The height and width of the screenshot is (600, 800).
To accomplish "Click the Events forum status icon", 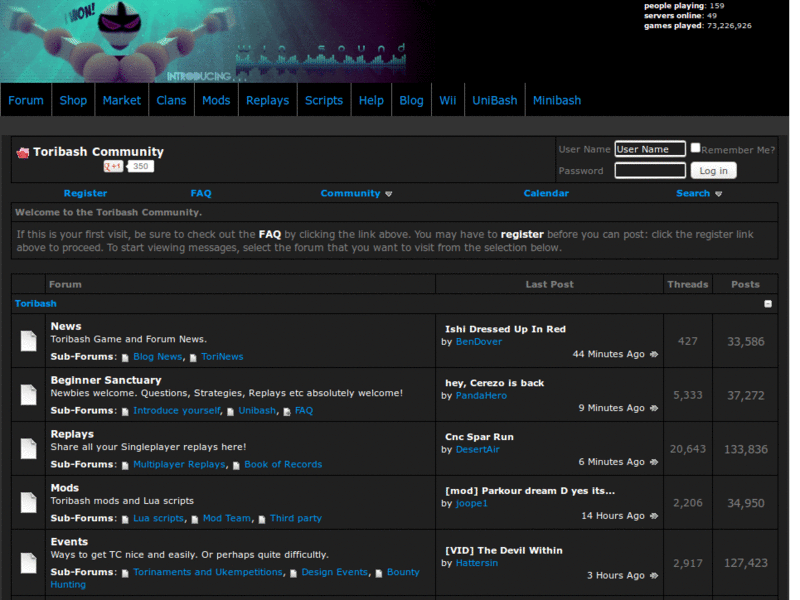I will pos(29,563).
